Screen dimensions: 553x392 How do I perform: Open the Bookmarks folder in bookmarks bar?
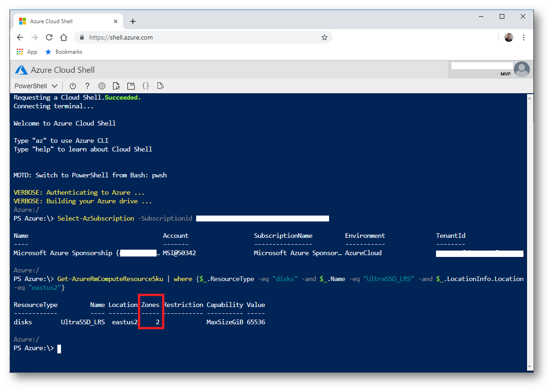click(64, 52)
